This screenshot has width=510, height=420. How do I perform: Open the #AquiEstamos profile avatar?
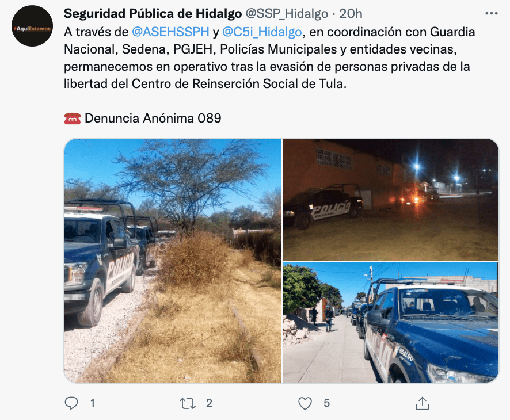32,26
